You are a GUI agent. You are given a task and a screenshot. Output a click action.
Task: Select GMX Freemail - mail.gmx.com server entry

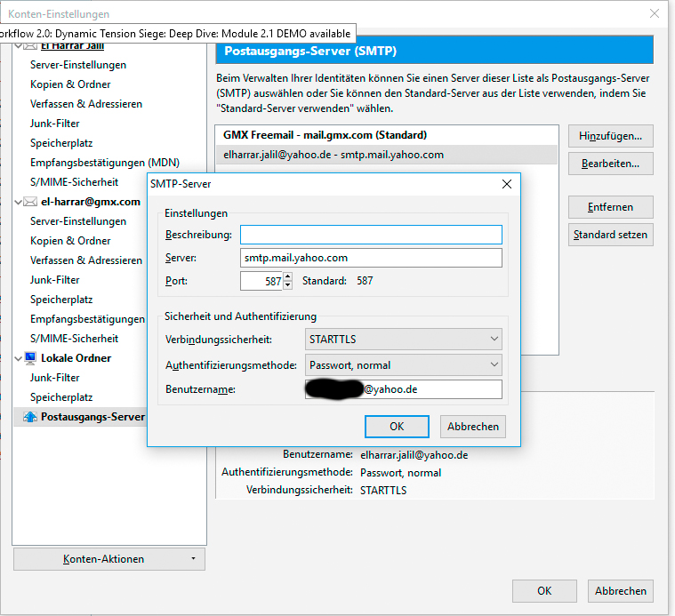(x=386, y=135)
